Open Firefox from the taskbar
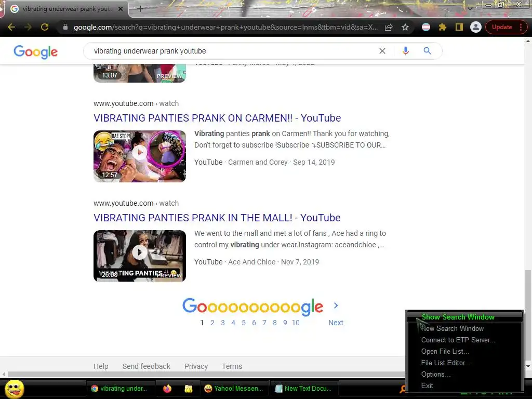 coord(167,389)
